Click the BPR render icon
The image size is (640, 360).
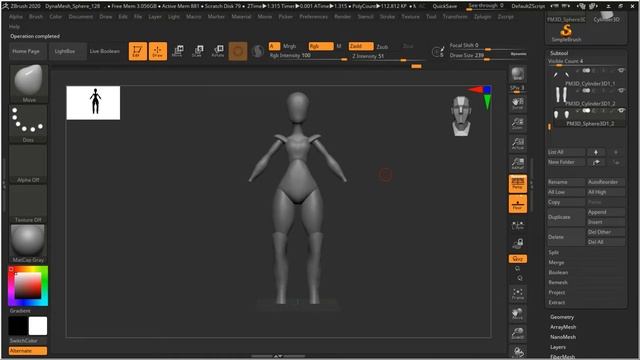click(x=518, y=74)
